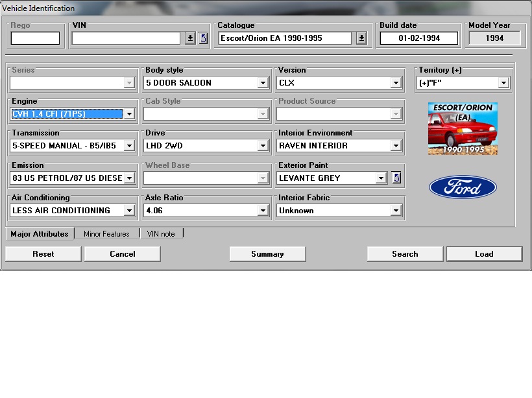Open the VIN note tab
Image resolution: width=532 pixels, height=398 pixels.
click(x=161, y=234)
